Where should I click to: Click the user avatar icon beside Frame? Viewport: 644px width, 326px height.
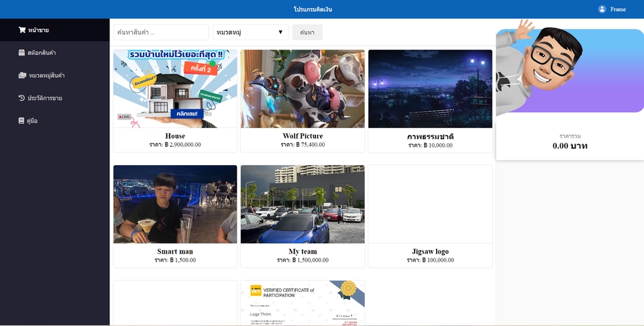click(602, 9)
